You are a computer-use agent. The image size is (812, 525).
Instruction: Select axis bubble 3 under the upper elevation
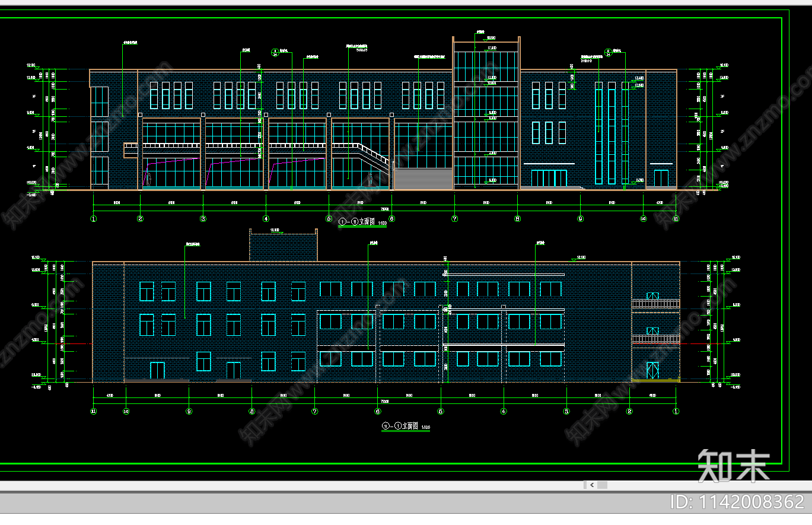[x=203, y=218]
